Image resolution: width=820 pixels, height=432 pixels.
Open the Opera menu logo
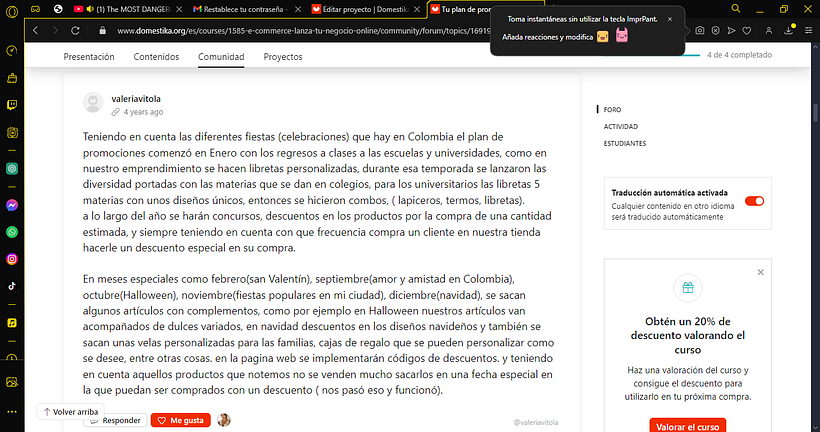coord(12,10)
